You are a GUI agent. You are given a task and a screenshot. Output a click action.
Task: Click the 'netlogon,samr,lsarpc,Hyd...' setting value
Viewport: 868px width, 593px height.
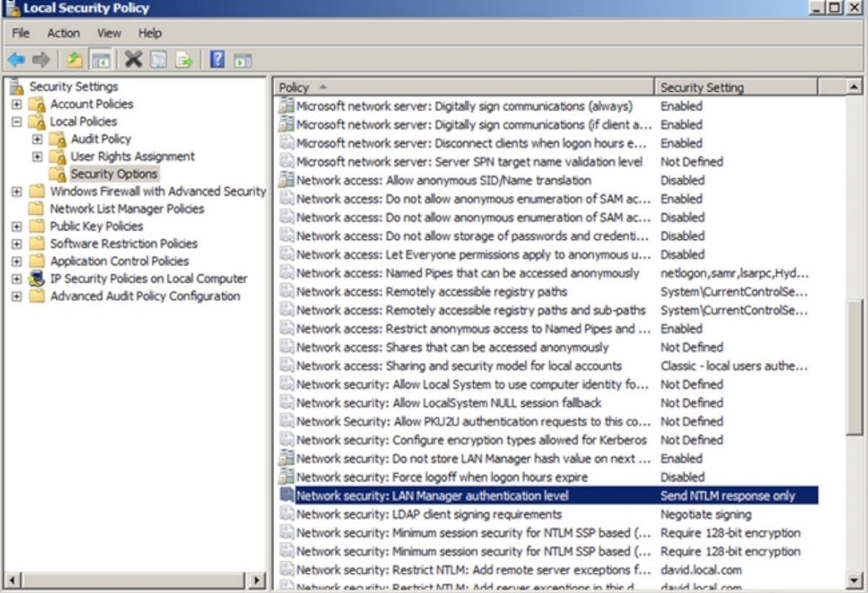pyautogui.click(x=734, y=273)
